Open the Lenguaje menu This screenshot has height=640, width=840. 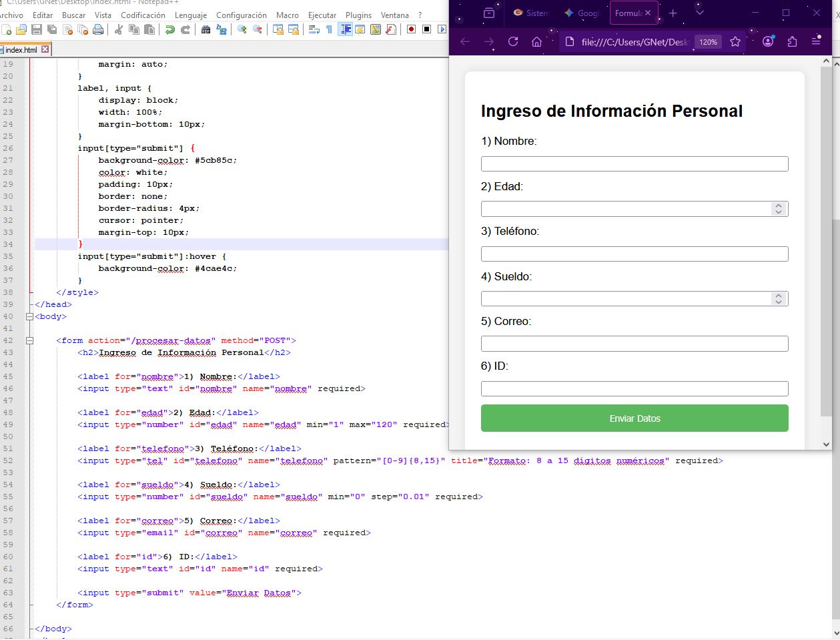click(191, 15)
